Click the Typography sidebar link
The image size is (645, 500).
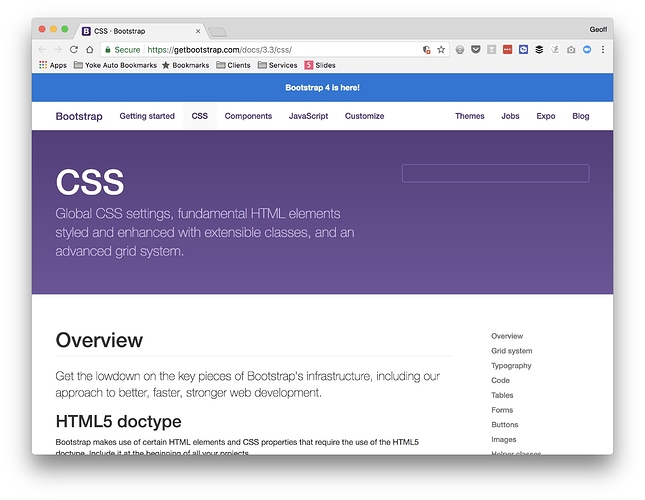(x=511, y=366)
